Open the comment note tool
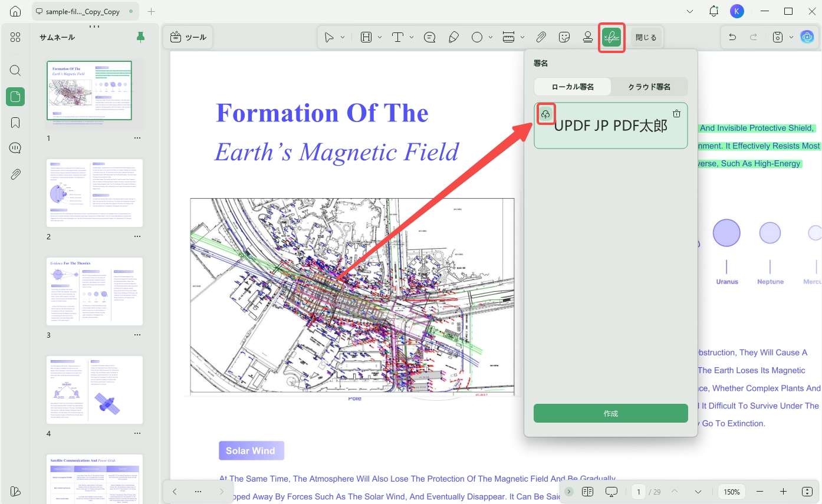 coord(430,37)
